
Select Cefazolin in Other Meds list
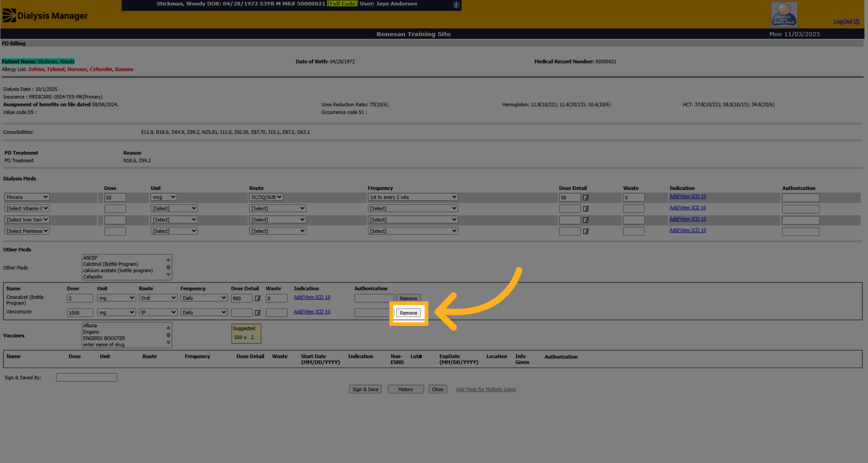tap(93, 277)
